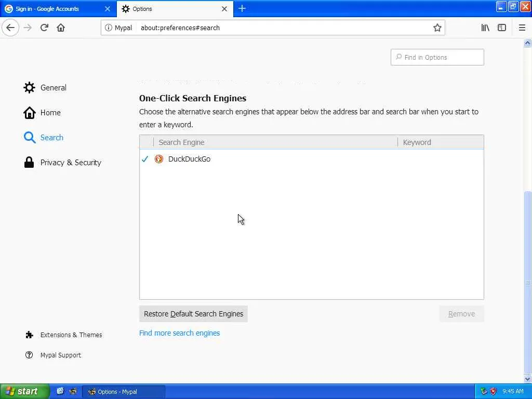Click the Find in Options search field

pos(437,57)
